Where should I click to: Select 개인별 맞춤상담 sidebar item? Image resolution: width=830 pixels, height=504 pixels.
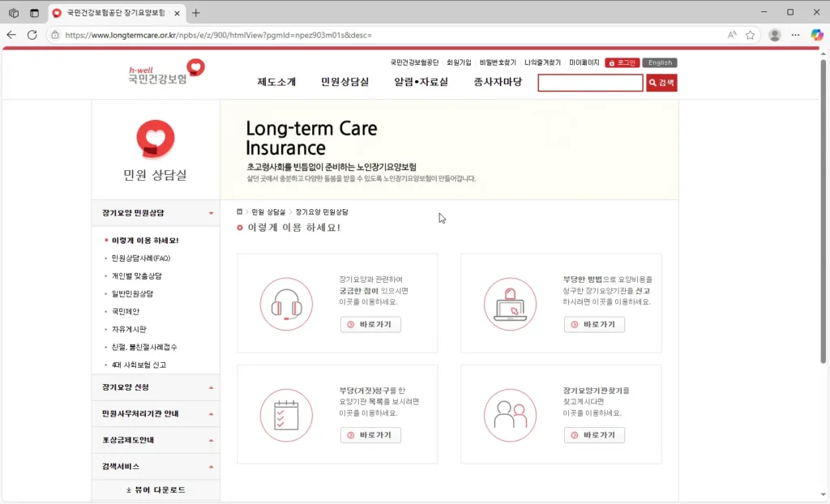click(136, 275)
